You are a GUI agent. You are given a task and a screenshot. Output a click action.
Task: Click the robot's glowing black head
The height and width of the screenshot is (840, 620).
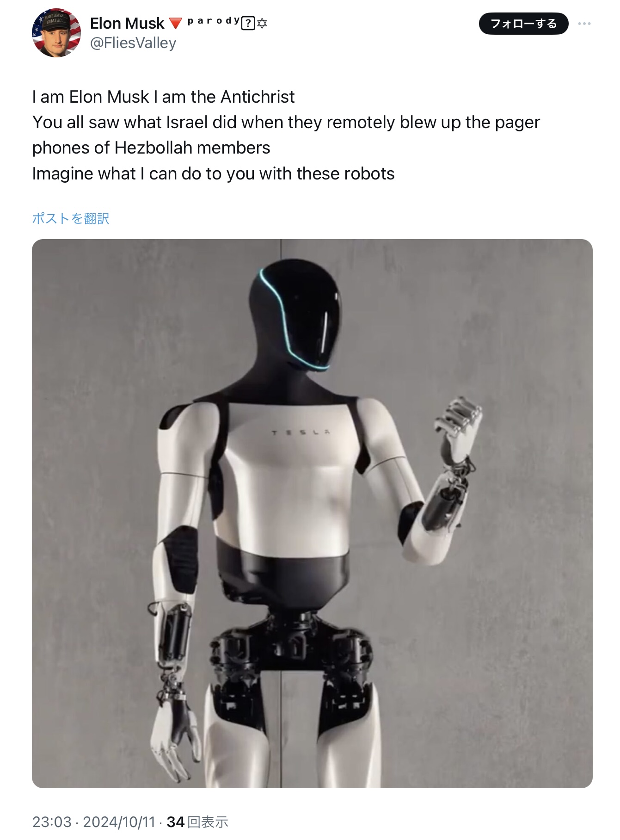point(295,316)
